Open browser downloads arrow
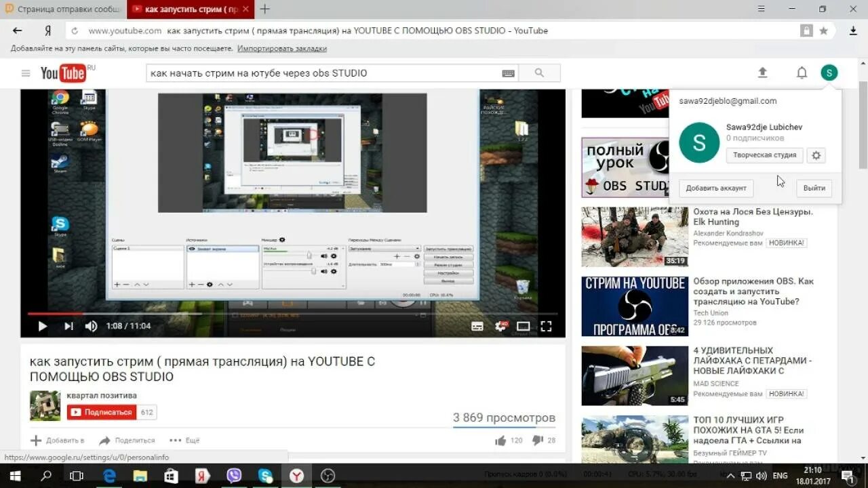 tap(853, 30)
